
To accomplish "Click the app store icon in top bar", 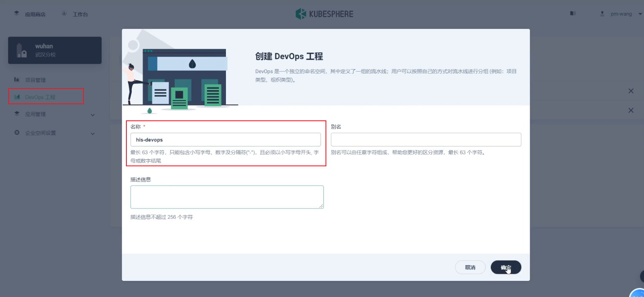I will tap(17, 14).
